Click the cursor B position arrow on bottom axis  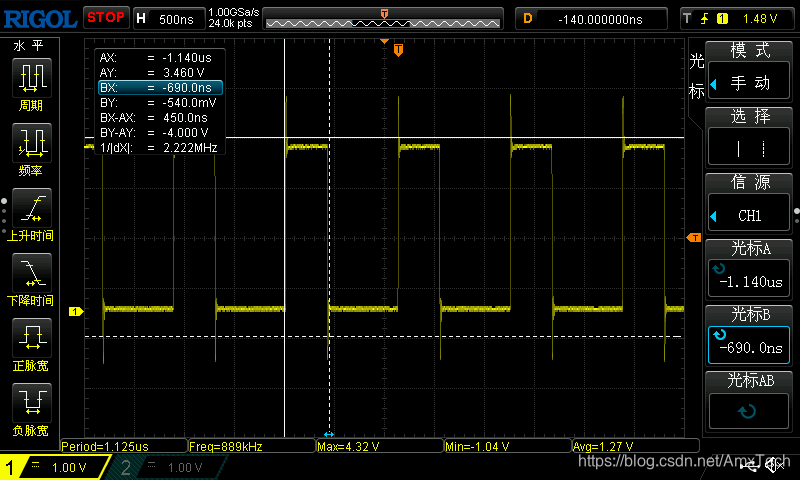click(x=329, y=434)
